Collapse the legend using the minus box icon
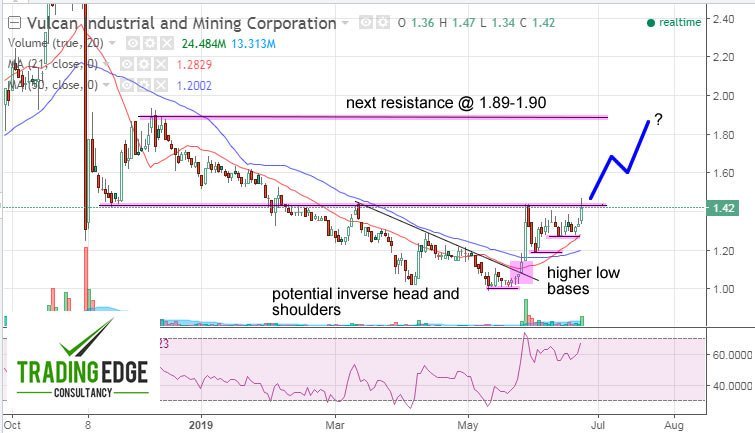Image resolution: width=755 pixels, height=433 pixels. (14, 23)
